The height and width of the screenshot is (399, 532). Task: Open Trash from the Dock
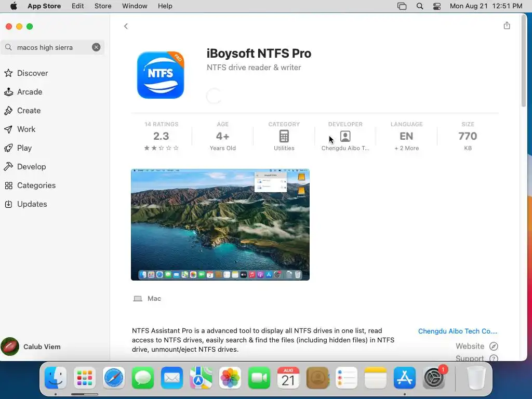[476, 377]
